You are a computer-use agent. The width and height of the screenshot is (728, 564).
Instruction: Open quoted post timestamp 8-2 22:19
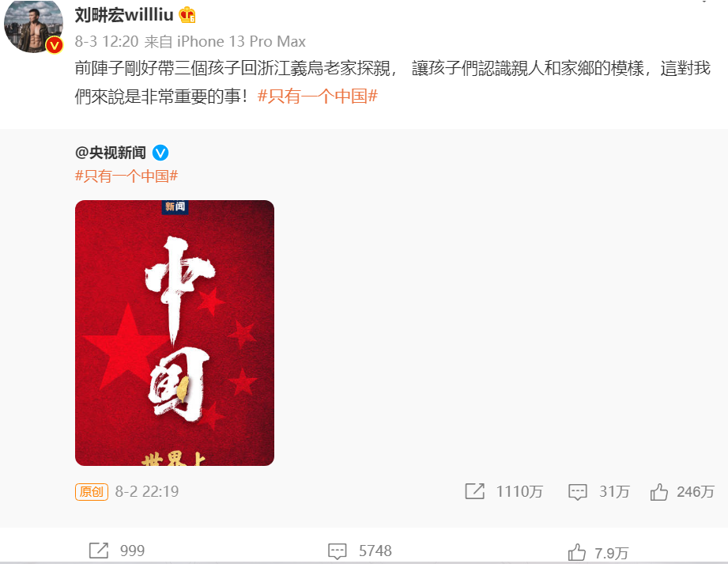point(147,491)
